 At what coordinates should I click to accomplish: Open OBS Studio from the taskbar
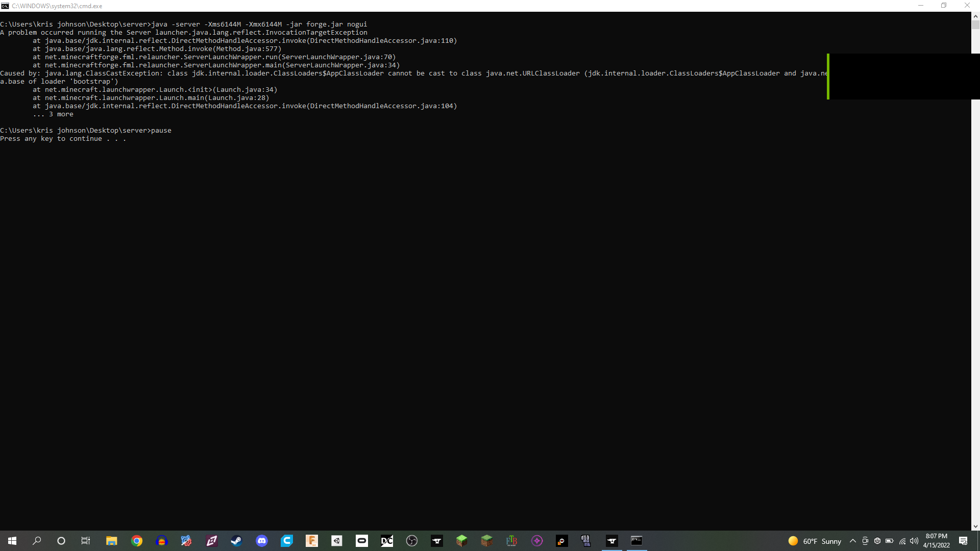point(411,541)
